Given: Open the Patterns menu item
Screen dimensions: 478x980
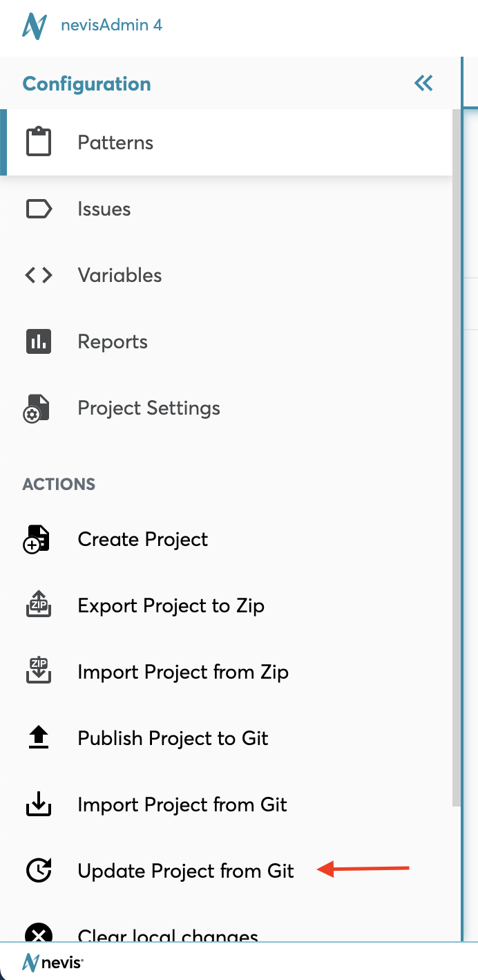Looking at the screenshot, I should click(115, 142).
